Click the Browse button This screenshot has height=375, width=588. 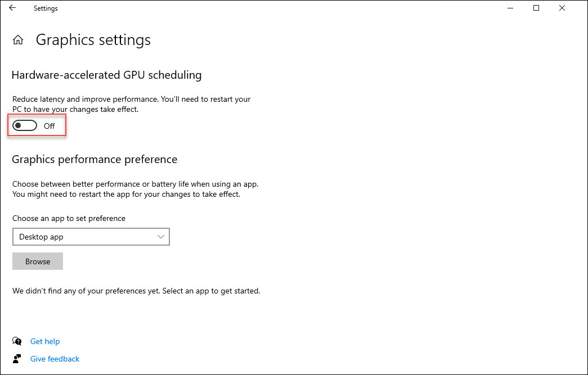coord(38,261)
